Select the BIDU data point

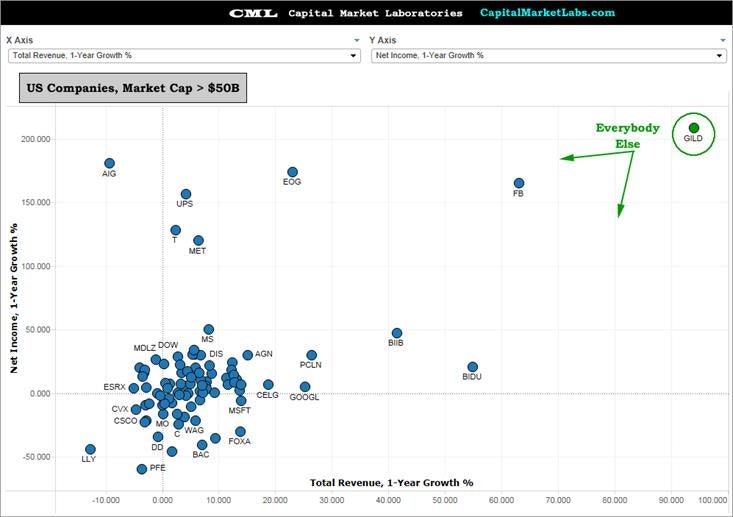click(473, 367)
